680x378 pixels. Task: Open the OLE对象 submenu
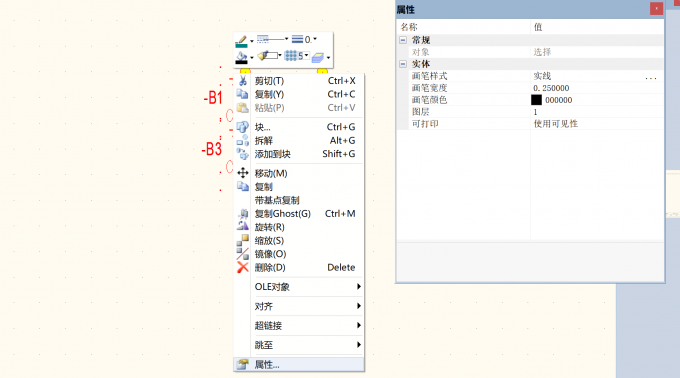point(299,287)
